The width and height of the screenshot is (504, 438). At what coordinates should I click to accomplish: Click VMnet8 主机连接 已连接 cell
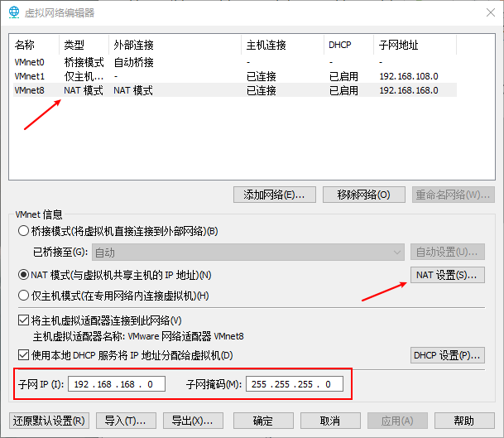262,90
